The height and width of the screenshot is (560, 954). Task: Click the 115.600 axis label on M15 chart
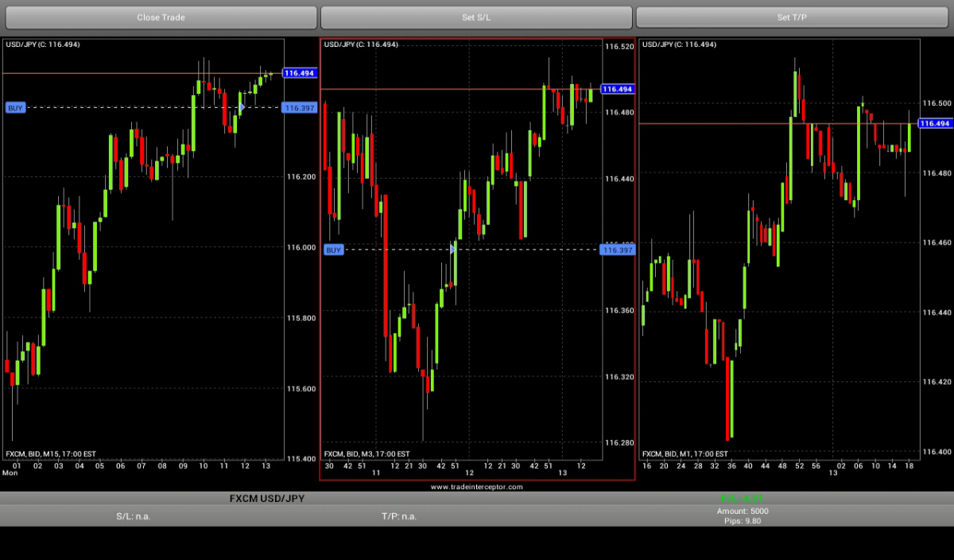tap(301, 388)
